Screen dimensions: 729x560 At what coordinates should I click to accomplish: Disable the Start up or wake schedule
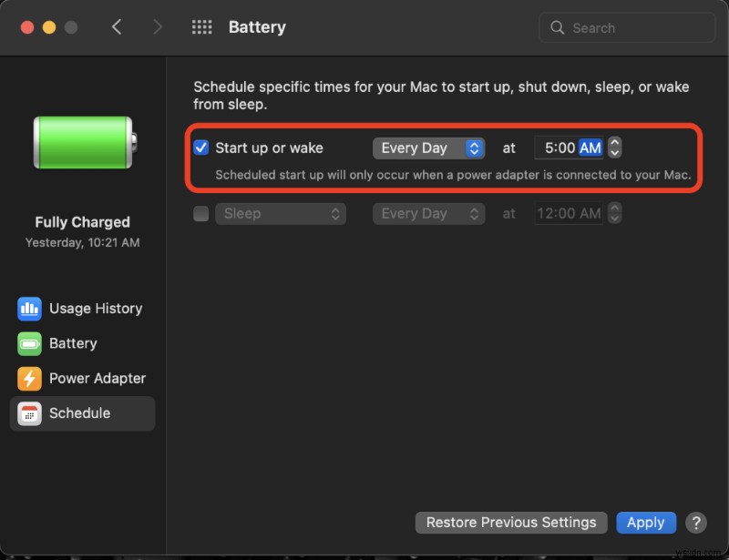tap(201, 148)
